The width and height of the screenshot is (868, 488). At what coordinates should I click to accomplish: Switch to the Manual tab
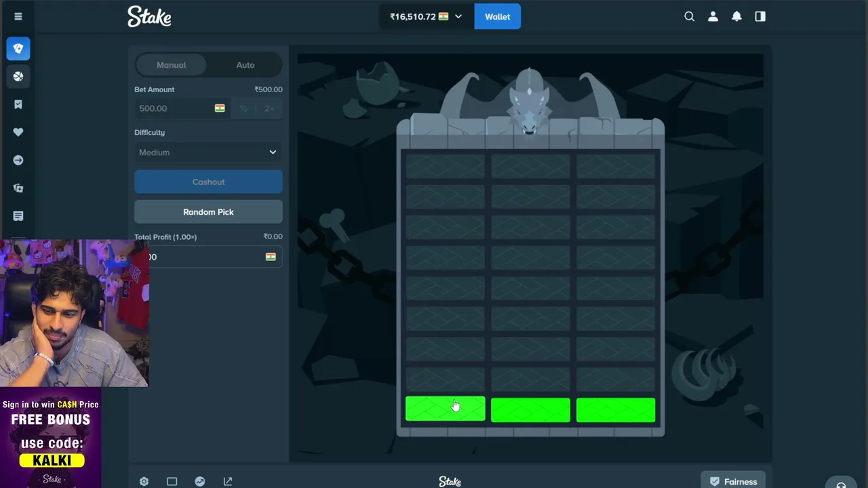pos(172,65)
